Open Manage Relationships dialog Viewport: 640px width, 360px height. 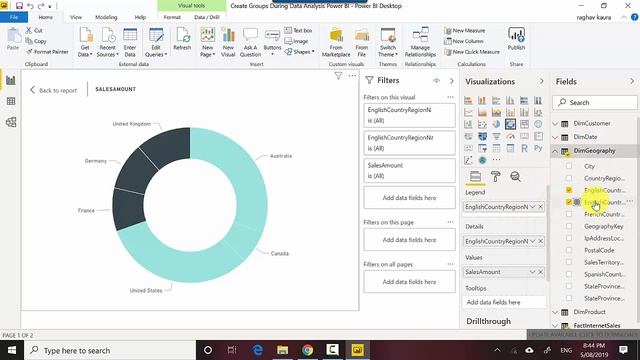tap(420, 42)
